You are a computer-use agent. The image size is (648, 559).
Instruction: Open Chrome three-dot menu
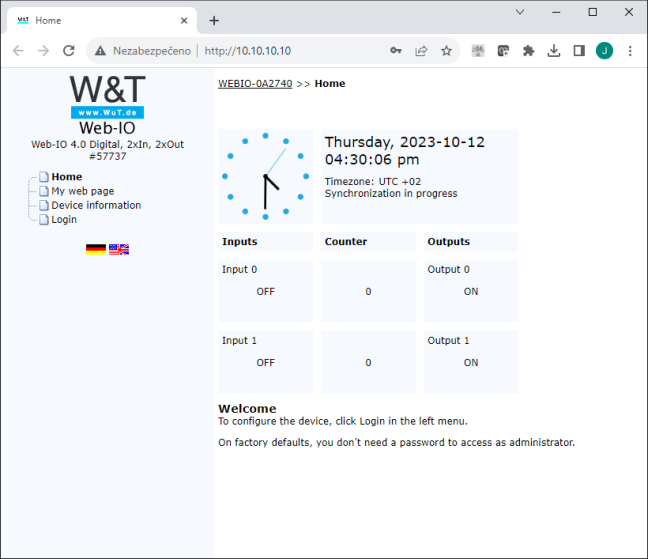pos(630,51)
